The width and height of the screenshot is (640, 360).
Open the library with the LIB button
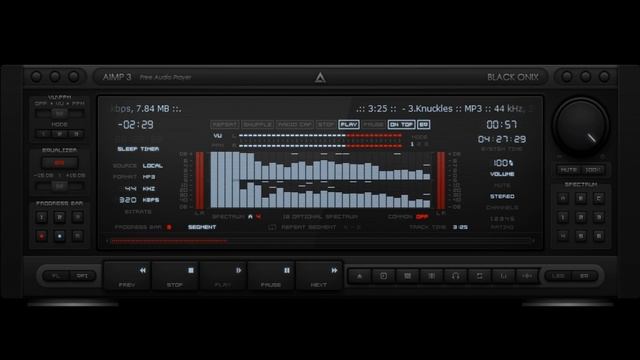pyautogui.click(x=558, y=276)
